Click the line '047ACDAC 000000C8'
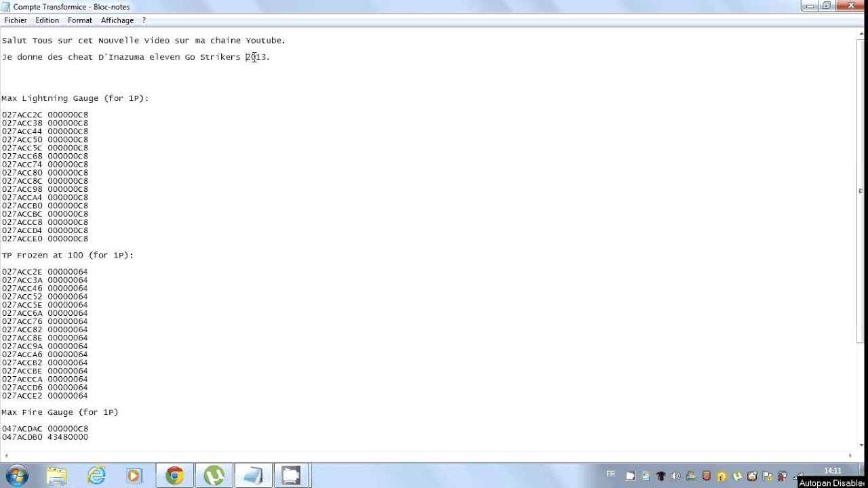The image size is (868, 488). [45, 429]
